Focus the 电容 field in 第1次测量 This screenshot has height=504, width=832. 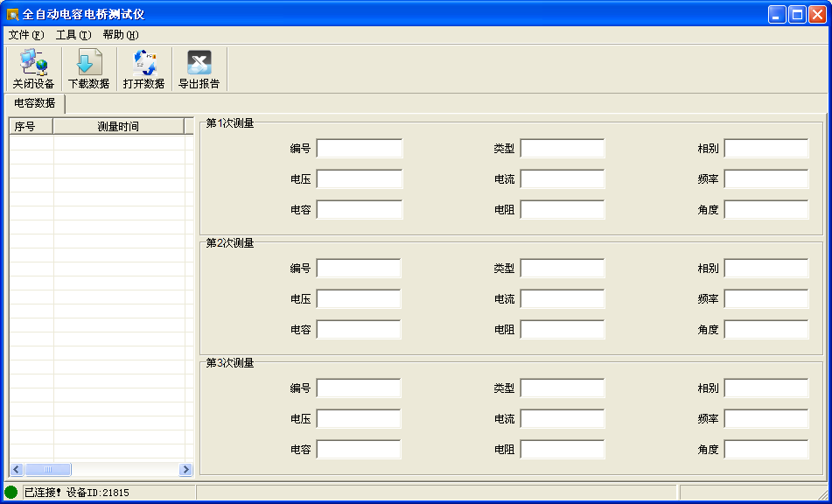click(x=360, y=209)
